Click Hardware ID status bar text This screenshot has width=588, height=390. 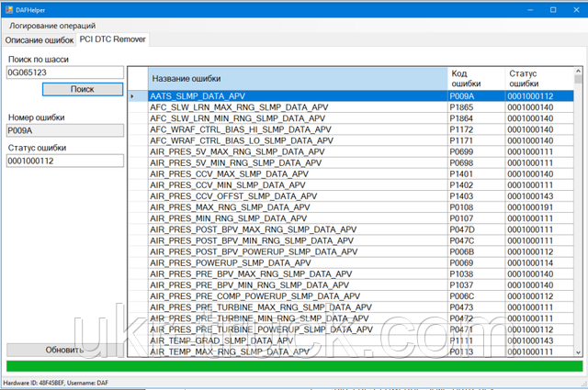coord(55,383)
